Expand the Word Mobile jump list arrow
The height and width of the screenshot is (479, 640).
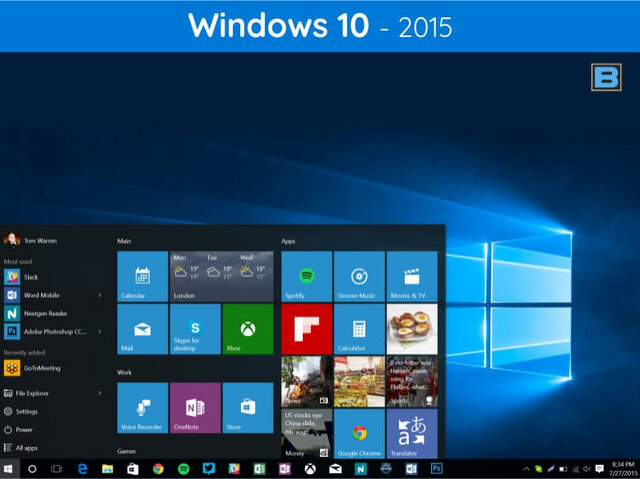click(x=100, y=295)
